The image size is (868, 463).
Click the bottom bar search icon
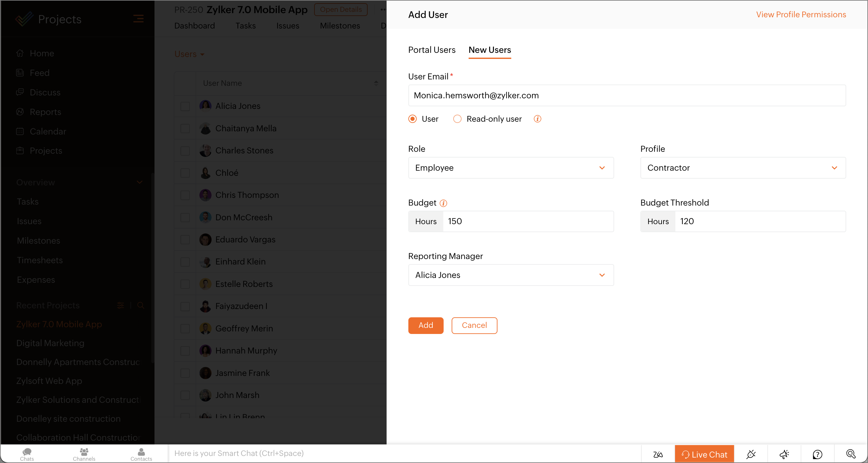851,454
